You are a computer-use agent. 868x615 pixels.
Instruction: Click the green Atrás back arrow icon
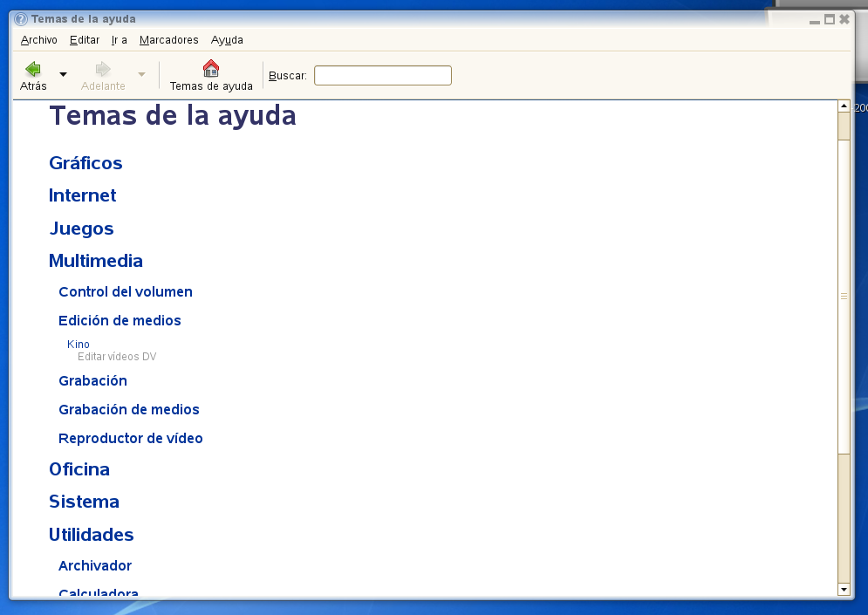[33, 69]
